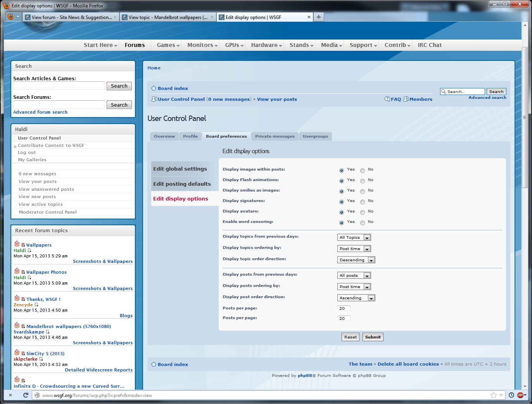The image size is (532, 404).
Task: Click the Submit button
Action: coord(373,337)
